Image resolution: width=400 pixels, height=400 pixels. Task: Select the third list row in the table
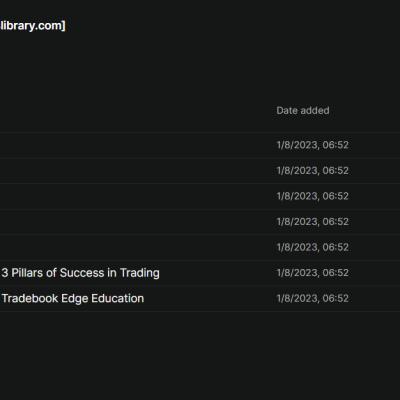pos(200,196)
